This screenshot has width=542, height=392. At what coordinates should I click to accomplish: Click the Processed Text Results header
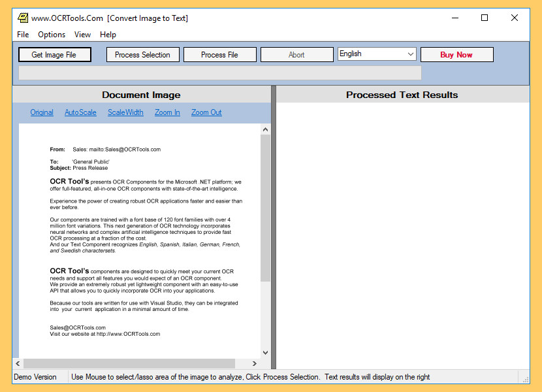(x=402, y=95)
